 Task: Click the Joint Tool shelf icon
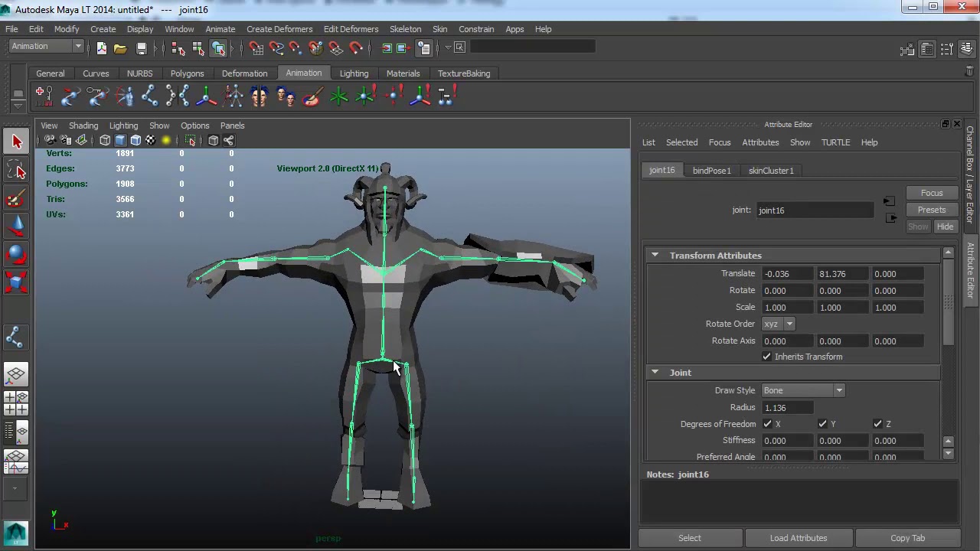(149, 96)
